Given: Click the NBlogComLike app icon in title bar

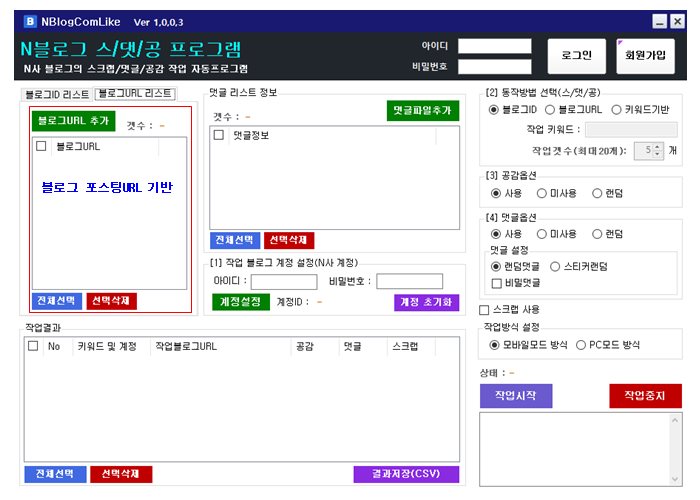Looking at the screenshot, I should pyautogui.click(x=29, y=21).
